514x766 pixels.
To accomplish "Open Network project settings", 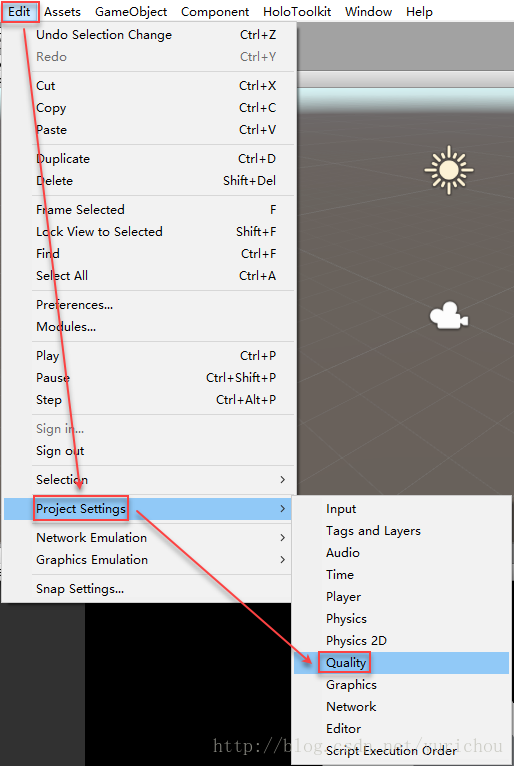I will (401, 706).
